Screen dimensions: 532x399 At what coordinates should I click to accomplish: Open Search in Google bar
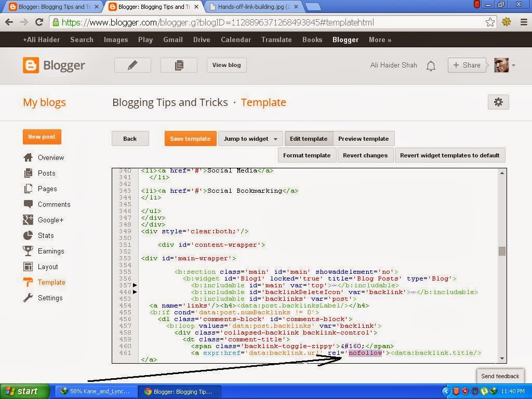point(82,39)
